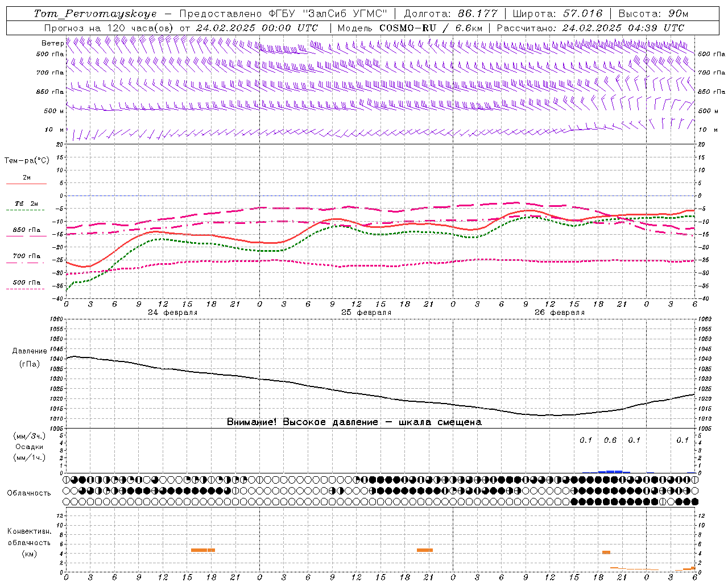Click the station name "Tom_Pervomayskoye"

pyautogui.click(x=95, y=14)
